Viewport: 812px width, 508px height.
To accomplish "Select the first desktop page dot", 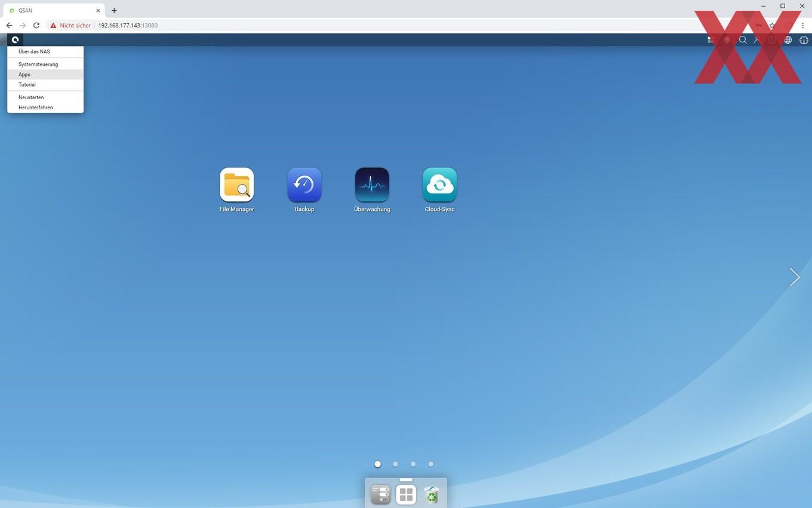I will (x=377, y=464).
